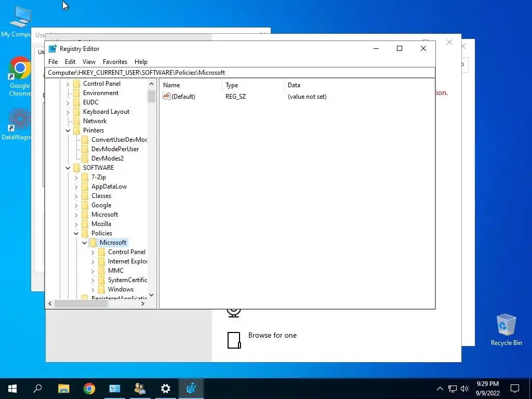This screenshot has width=532, height=399.
Task: Open the Recycle Bin desktop icon
Action: (506, 330)
